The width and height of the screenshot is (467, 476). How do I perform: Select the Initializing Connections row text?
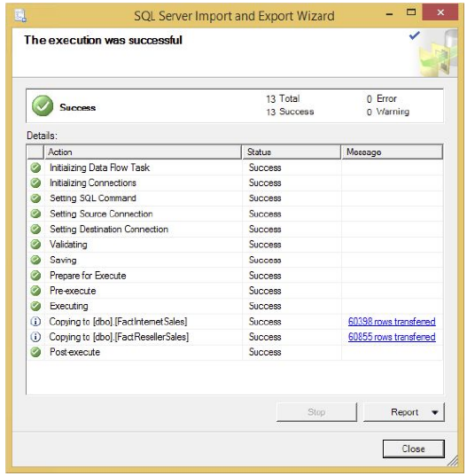93,183
